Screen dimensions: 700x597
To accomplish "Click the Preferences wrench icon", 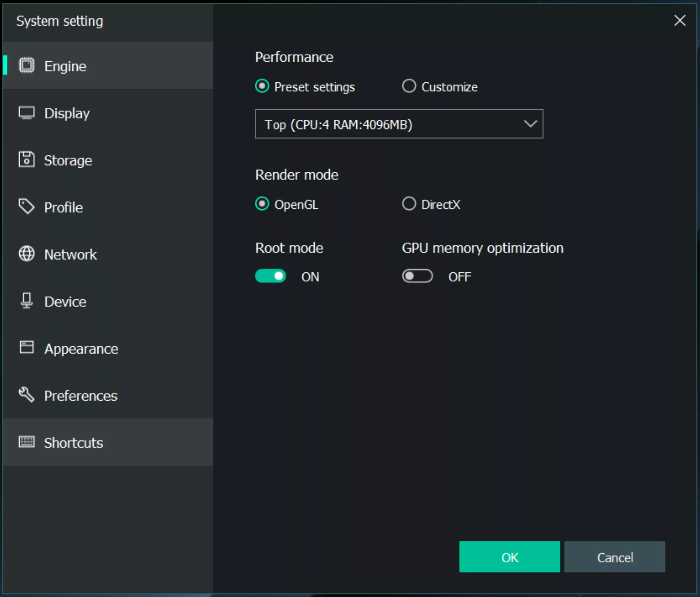I will 27,395.
